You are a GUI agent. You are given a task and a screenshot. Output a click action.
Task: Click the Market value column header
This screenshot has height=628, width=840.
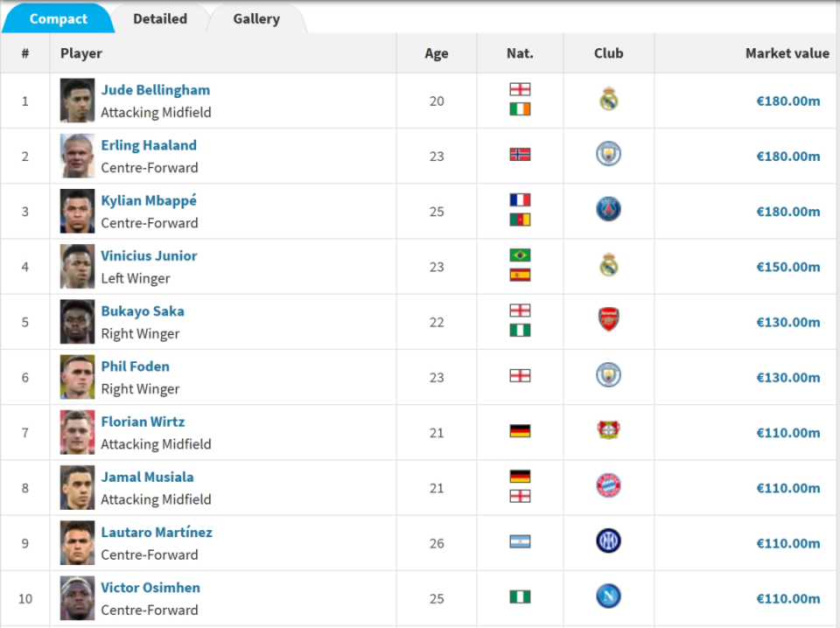point(787,53)
